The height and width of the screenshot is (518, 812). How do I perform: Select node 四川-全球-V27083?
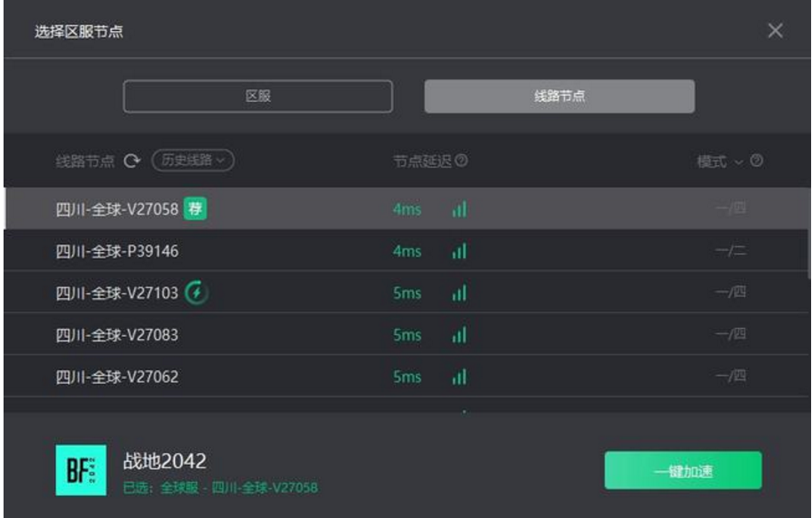click(406, 334)
